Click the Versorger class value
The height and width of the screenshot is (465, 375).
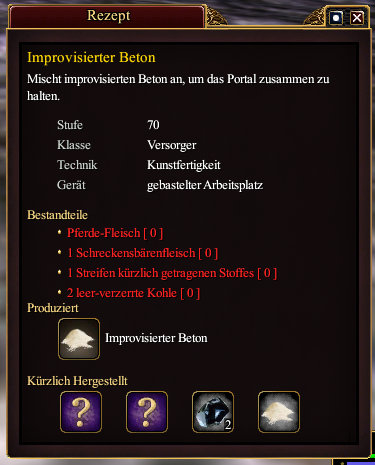click(172, 145)
